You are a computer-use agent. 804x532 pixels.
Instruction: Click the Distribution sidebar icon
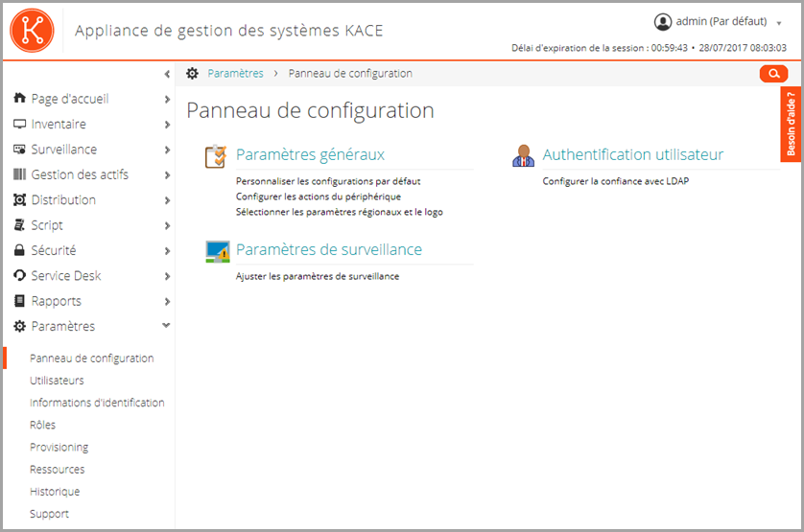[19, 200]
